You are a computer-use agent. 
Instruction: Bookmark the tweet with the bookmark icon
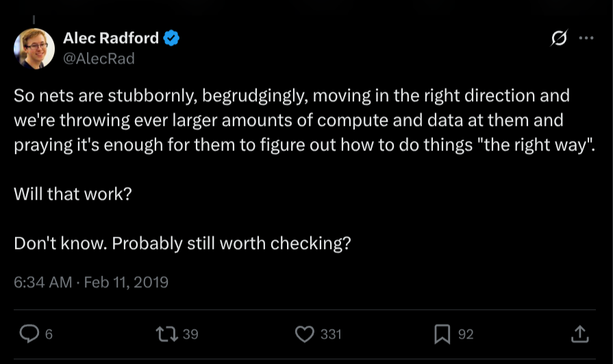click(x=442, y=334)
